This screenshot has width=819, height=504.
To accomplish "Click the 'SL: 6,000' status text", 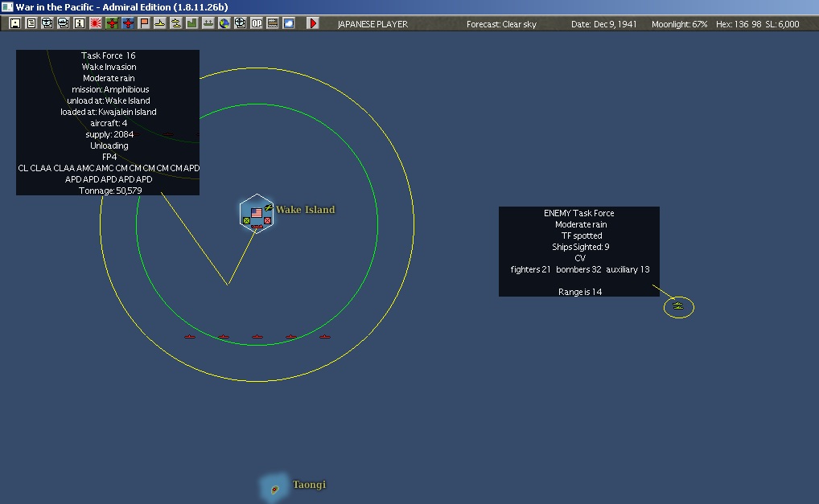I will click(783, 24).
